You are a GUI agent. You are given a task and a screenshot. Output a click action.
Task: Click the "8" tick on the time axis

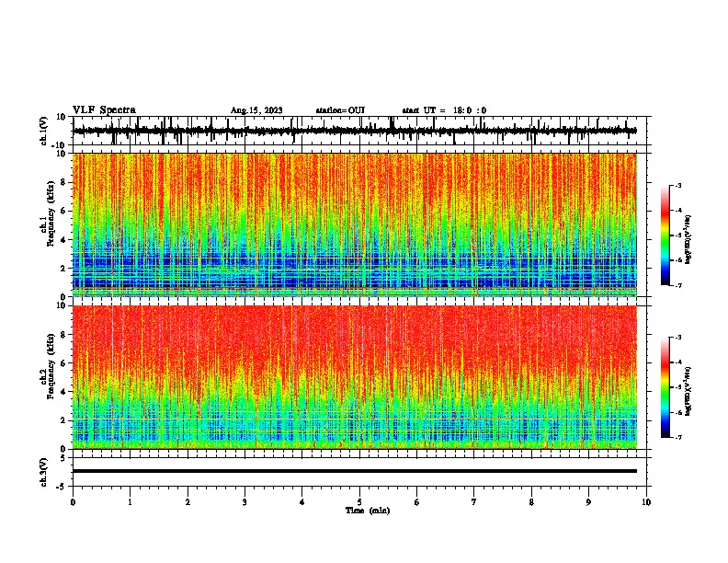click(531, 502)
